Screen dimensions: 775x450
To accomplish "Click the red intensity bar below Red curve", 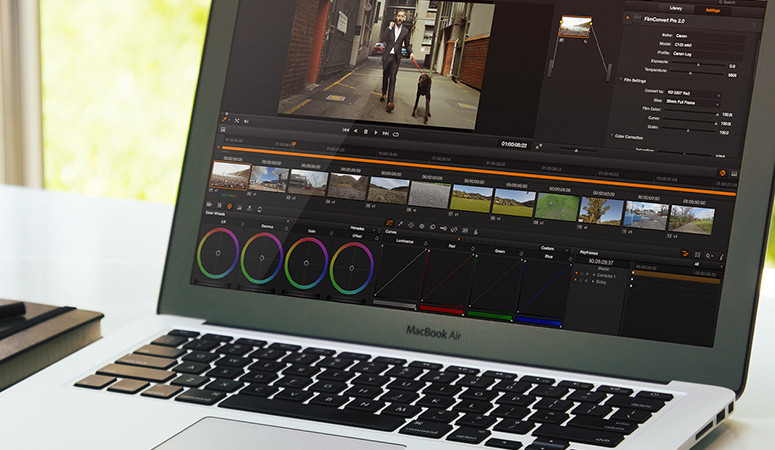I will (441, 310).
